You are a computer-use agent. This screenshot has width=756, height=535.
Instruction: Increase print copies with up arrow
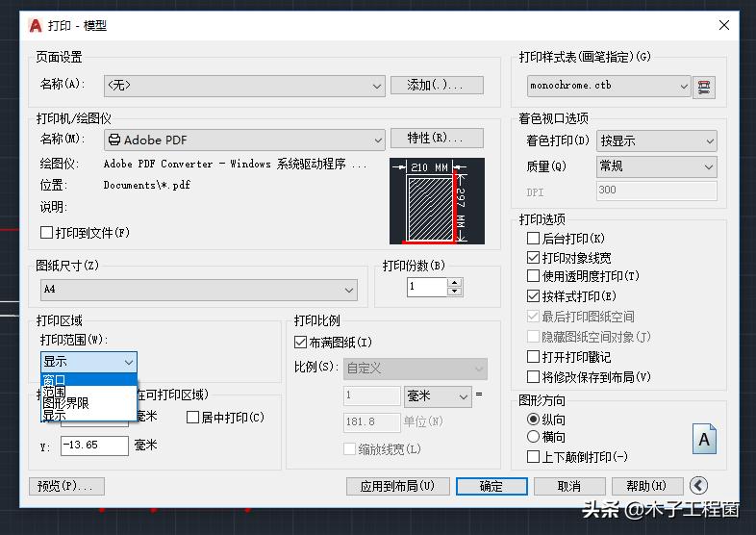(455, 282)
